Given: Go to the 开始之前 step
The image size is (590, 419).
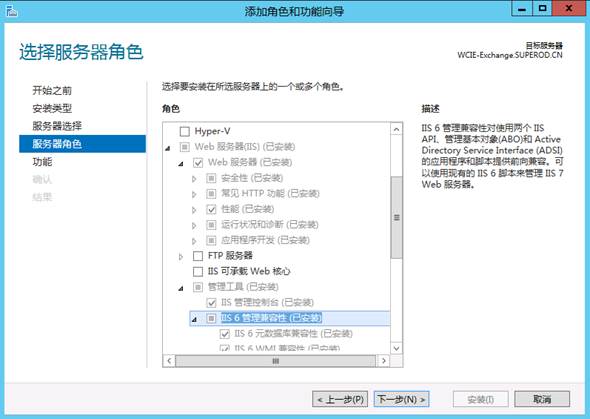Looking at the screenshot, I should 52,90.
